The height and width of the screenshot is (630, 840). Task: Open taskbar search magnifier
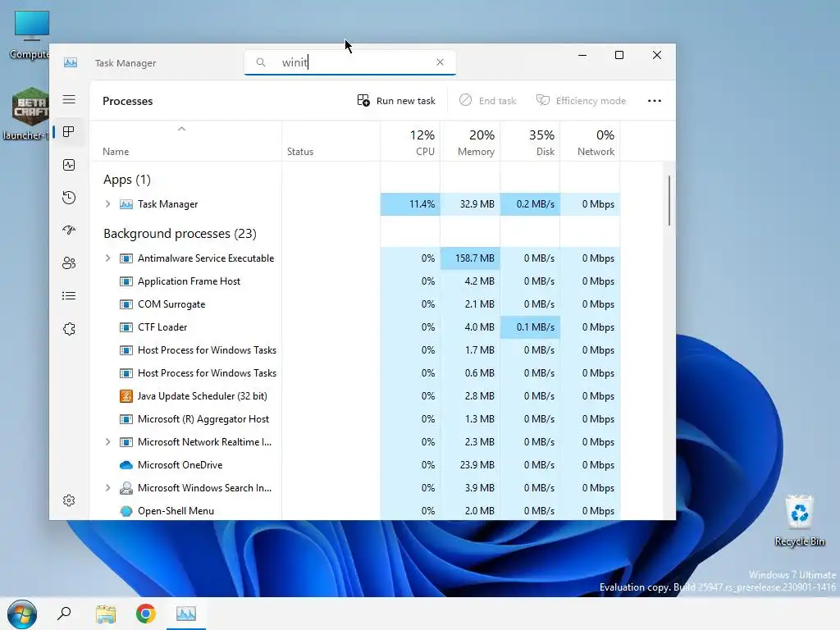coord(64,614)
